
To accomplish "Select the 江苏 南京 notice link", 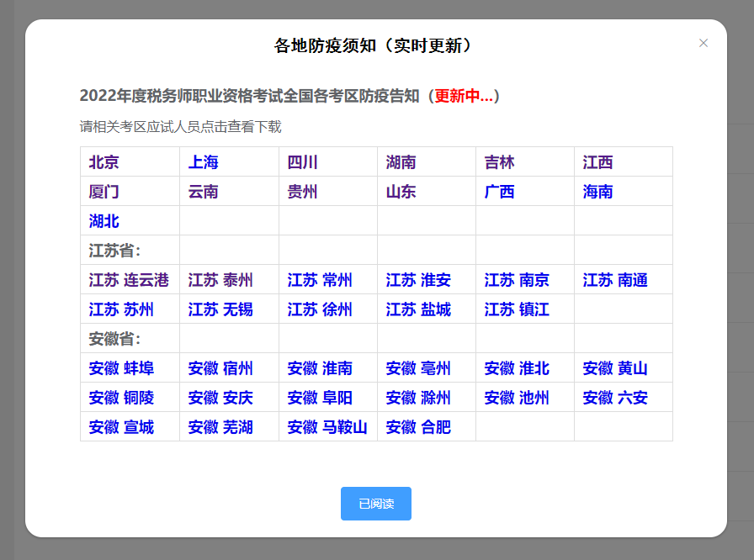I will [515, 280].
